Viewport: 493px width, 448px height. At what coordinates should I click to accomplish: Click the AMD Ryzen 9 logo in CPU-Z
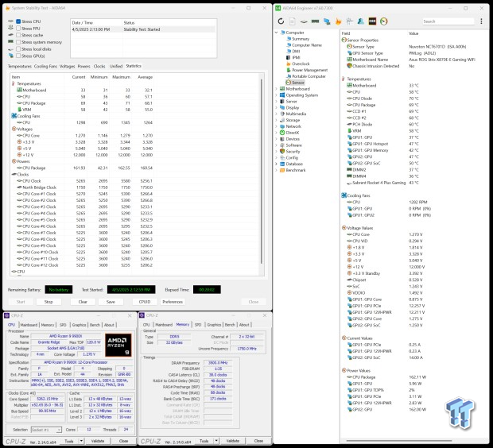pos(118,346)
